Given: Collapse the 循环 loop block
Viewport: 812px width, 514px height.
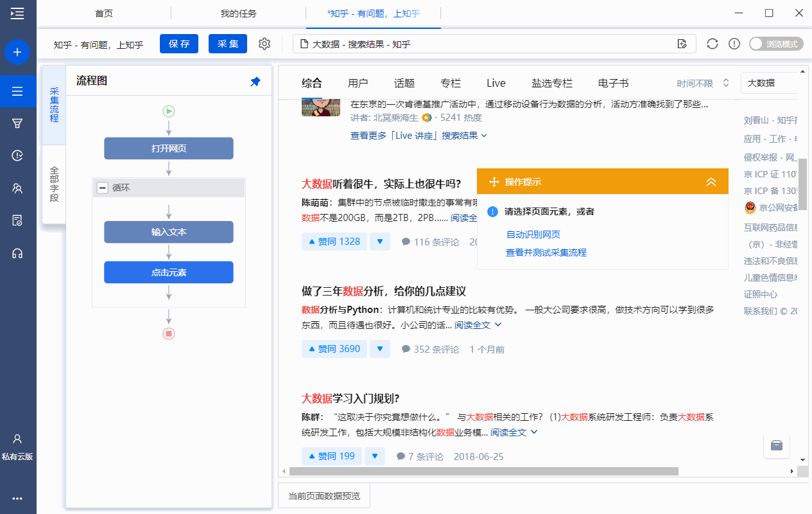Looking at the screenshot, I should point(102,188).
